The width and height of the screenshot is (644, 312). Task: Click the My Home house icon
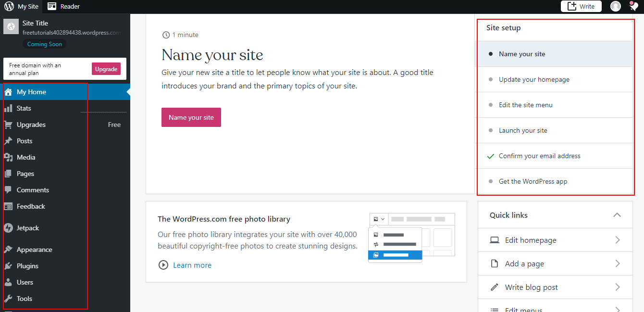click(8, 92)
